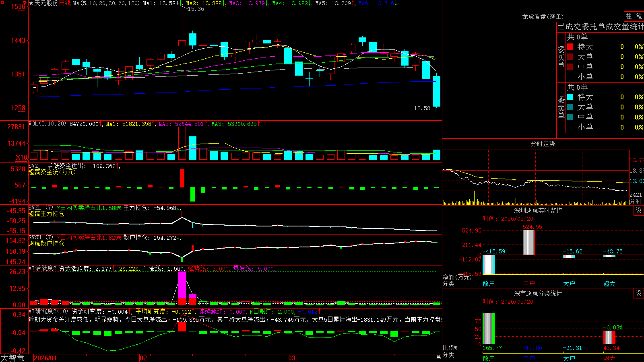
Task: Click the SVSH indicator name
Action: (35, 238)
